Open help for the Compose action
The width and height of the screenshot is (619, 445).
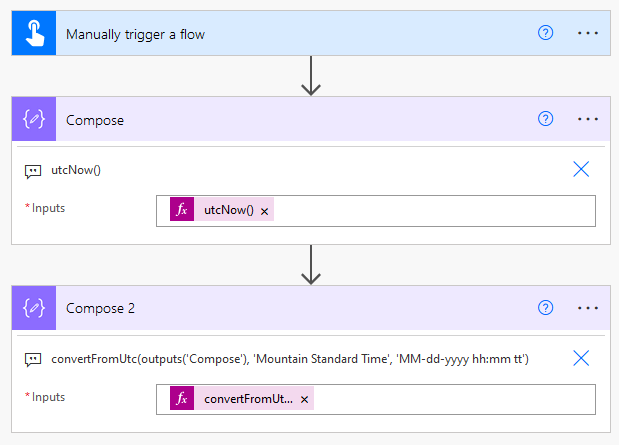pos(545,119)
